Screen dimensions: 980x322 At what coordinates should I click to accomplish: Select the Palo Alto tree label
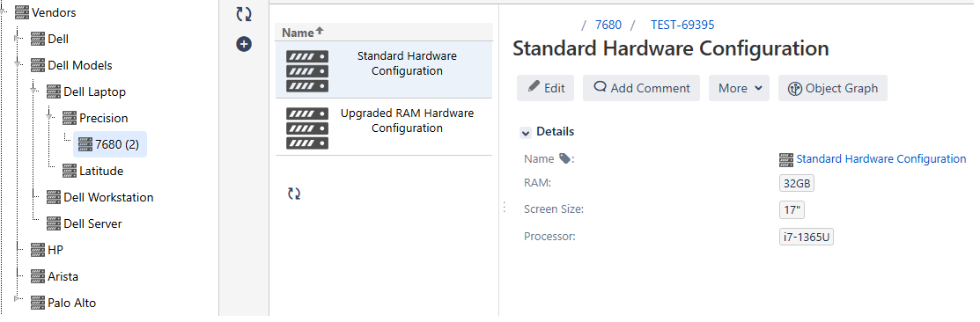pyautogui.click(x=72, y=303)
